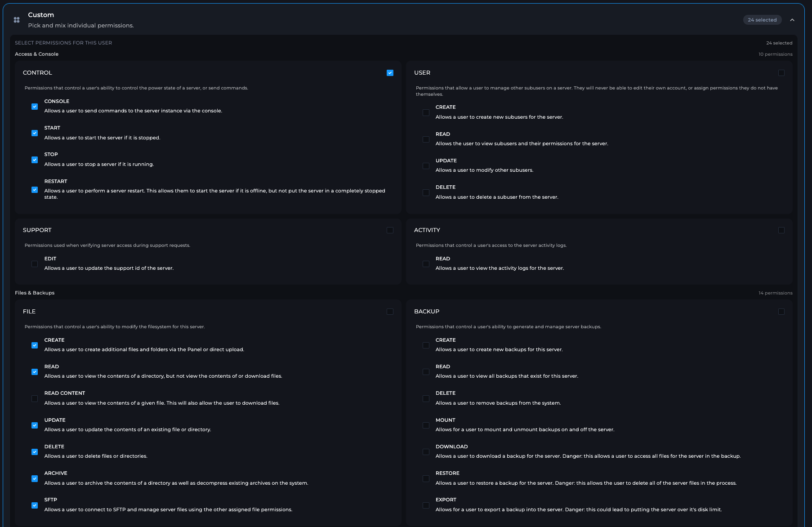Screen dimensions: 812x527
Task: Enable the READ CONTENT file permission
Action: click(35, 398)
